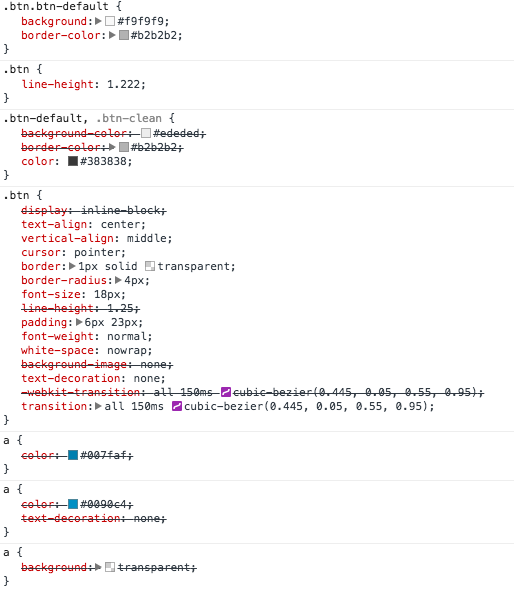
Task: Open the #b2b2b2 swatch under .btn.btn-default
Action: click(x=124, y=35)
